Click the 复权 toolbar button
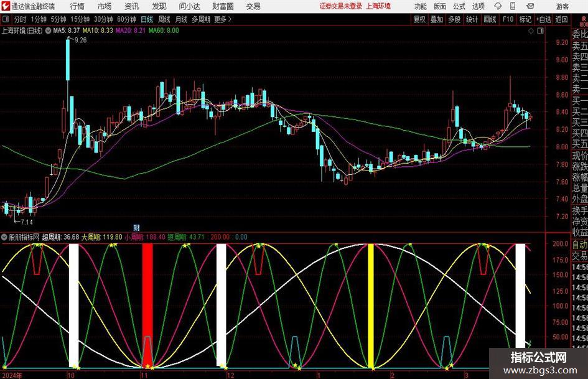The width and height of the screenshot is (588, 379). (419, 19)
